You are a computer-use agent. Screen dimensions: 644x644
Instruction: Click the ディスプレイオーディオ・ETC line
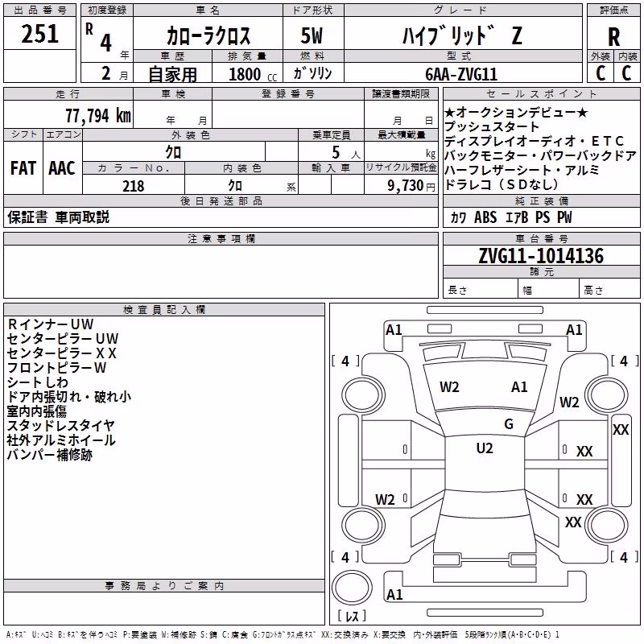click(x=534, y=142)
